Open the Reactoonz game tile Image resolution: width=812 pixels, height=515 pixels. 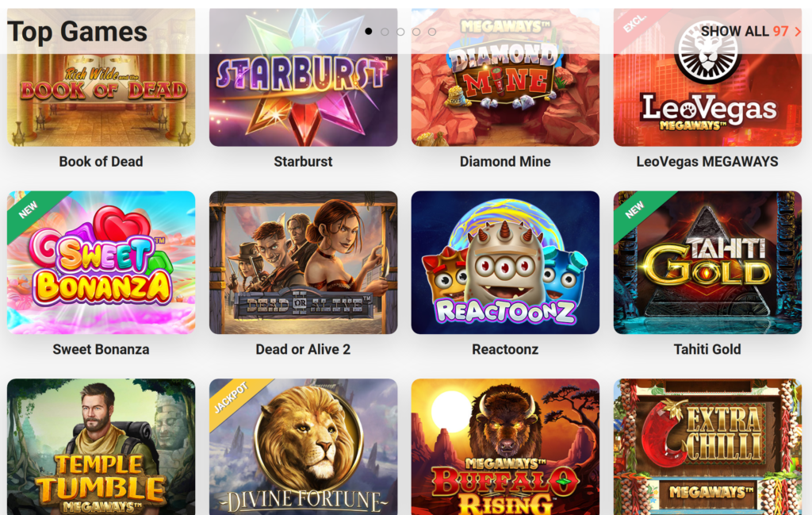[x=505, y=262]
